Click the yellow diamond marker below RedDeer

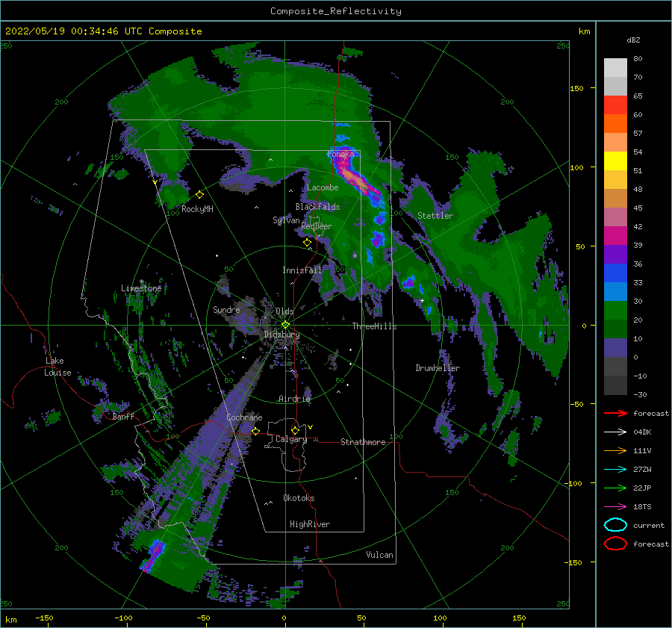[x=307, y=243]
